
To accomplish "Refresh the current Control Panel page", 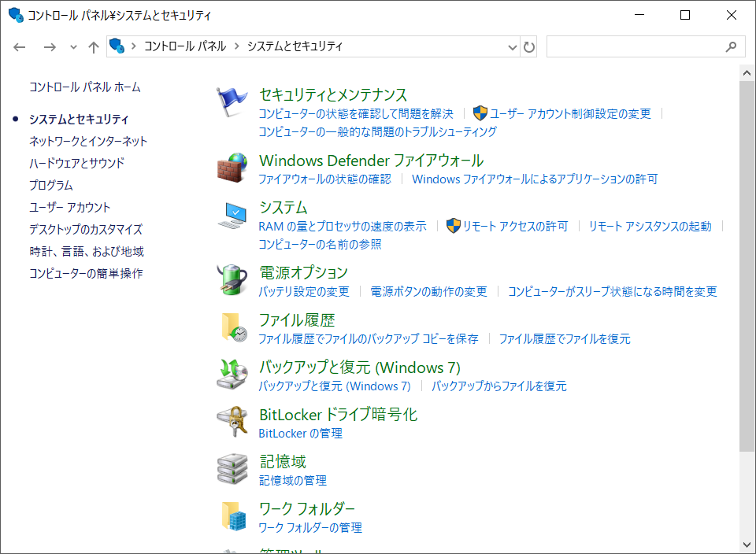I will pos(529,46).
